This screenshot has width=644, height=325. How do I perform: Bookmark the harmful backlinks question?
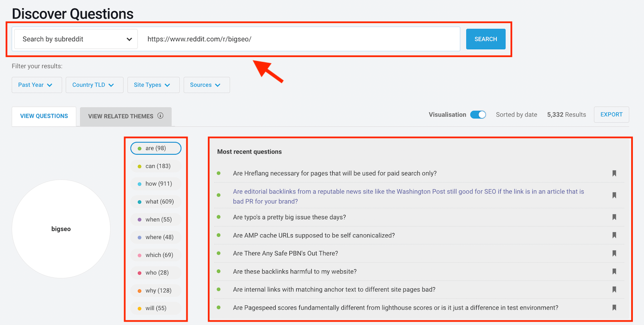(x=614, y=271)
